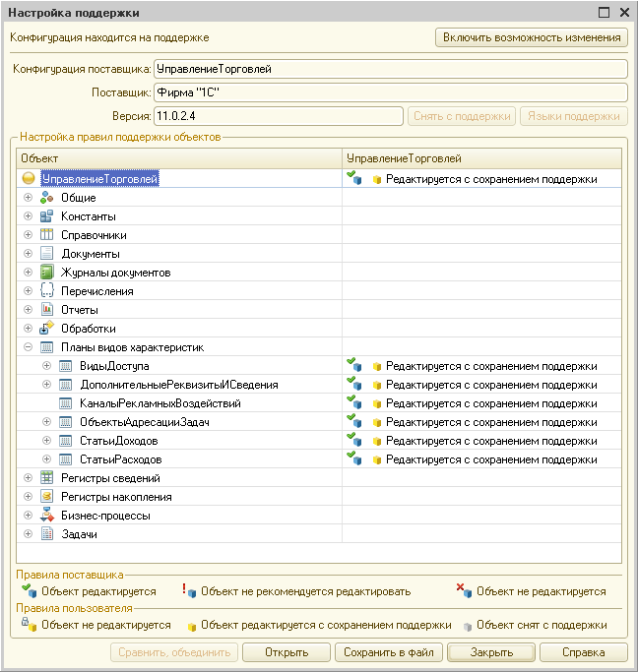The image size is (638, 672).
Task: Click the УправлениеТорговлей root configuration icon
Action: pos(29,178)
